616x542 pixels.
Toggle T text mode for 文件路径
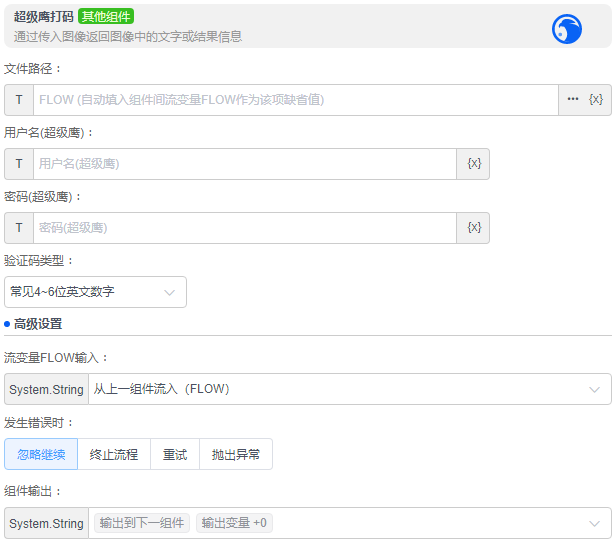(x=19, y=100)
